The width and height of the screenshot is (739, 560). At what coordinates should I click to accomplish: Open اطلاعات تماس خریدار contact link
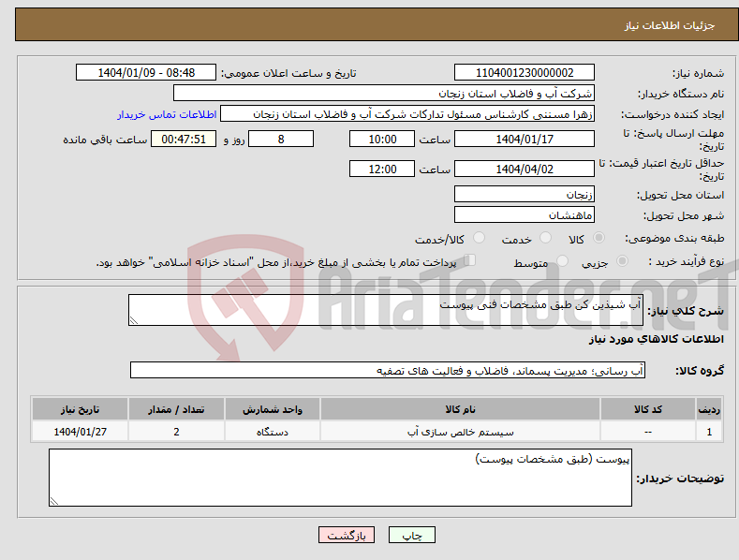click(x=167, y=114)
